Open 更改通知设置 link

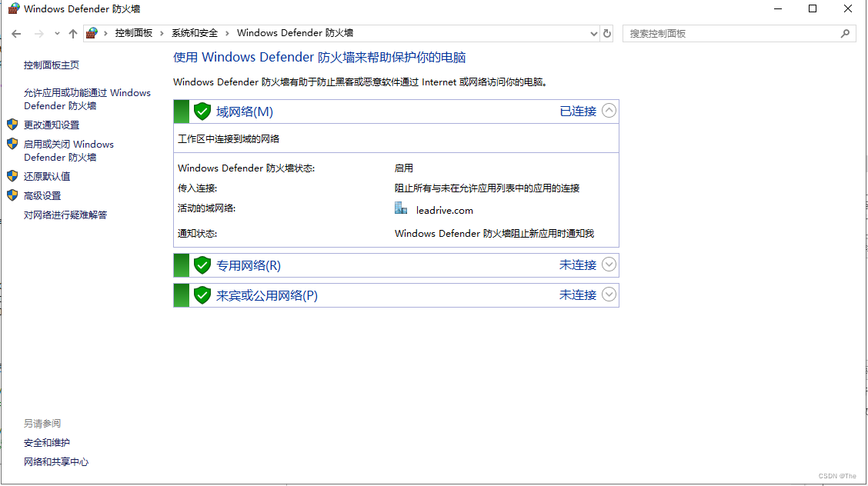[52, 125]
